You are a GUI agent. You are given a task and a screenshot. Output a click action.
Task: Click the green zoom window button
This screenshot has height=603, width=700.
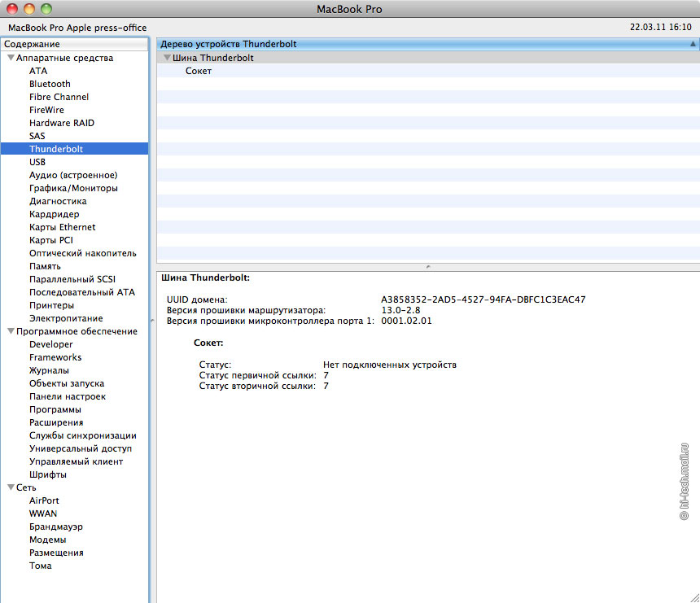(x=46, y=9)
